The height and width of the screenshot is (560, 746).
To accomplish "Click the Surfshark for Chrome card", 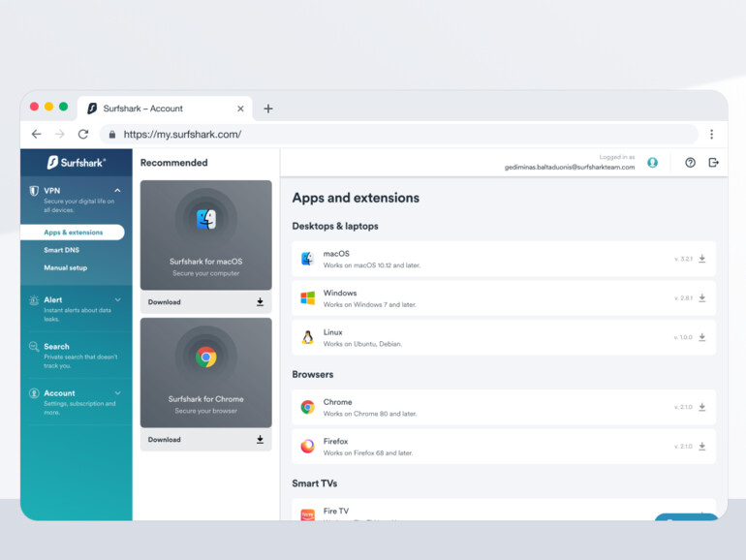I will (x=206, y=373).
